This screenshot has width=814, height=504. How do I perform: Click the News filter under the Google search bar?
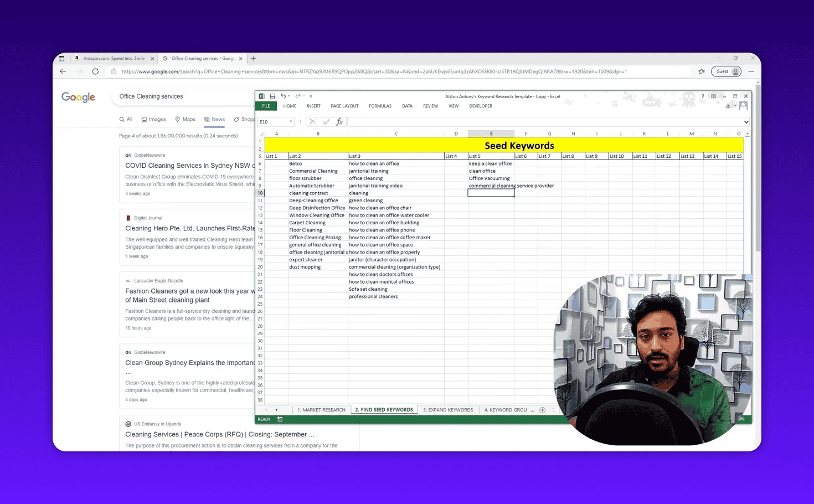point(214,119)
